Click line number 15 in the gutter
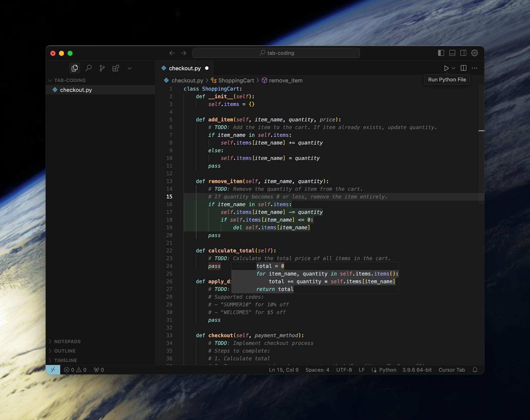Image resolution: width=530 pixels, height=420 pixels. coord(169,197)
